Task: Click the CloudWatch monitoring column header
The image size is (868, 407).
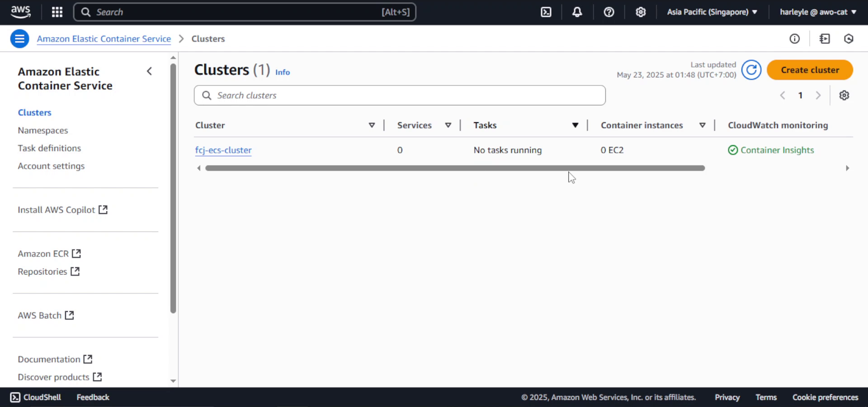Action: click(x=778, y=125)
